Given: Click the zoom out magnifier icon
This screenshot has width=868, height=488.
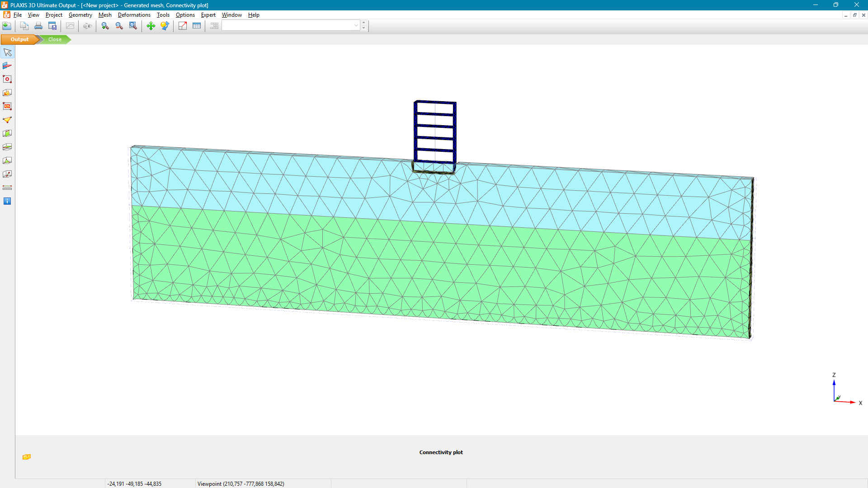Looking at the screenshot, I should pyautogui.click(x=119, y=26).
